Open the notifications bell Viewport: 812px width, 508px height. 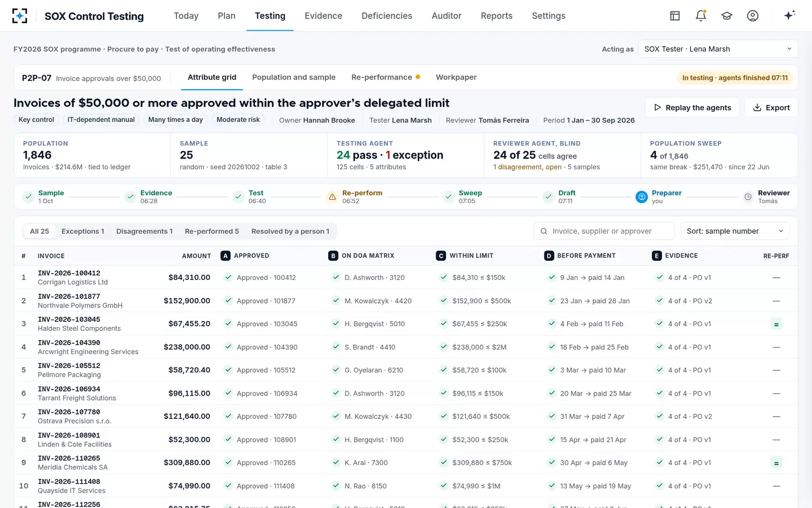[701, 16]
